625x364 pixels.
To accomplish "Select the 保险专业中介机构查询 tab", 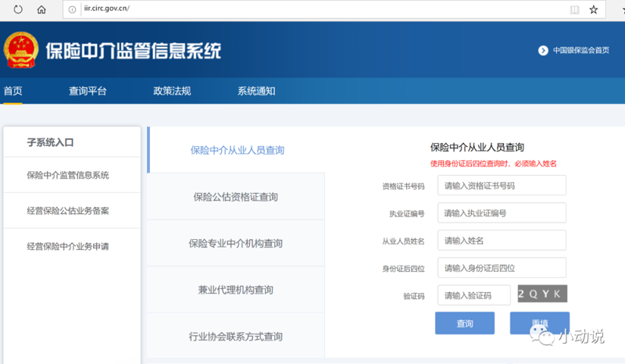I will 236,243.
